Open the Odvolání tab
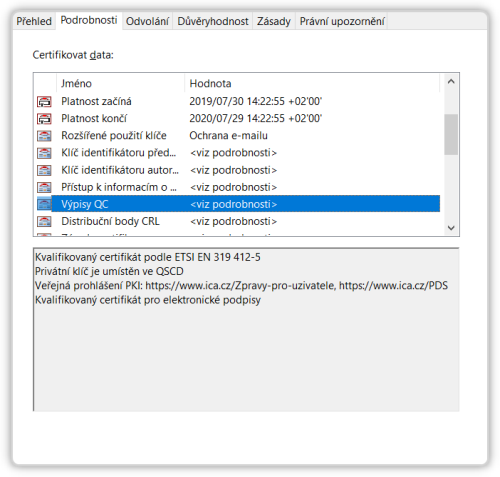The width and height of the screenshot is (500, 477). tap(147, 21)
